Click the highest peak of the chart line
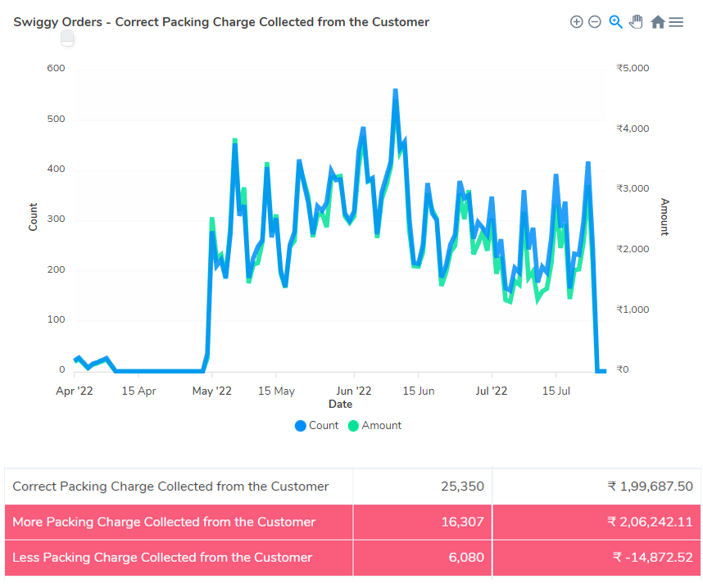703x588 pixels. click(396, 90)
